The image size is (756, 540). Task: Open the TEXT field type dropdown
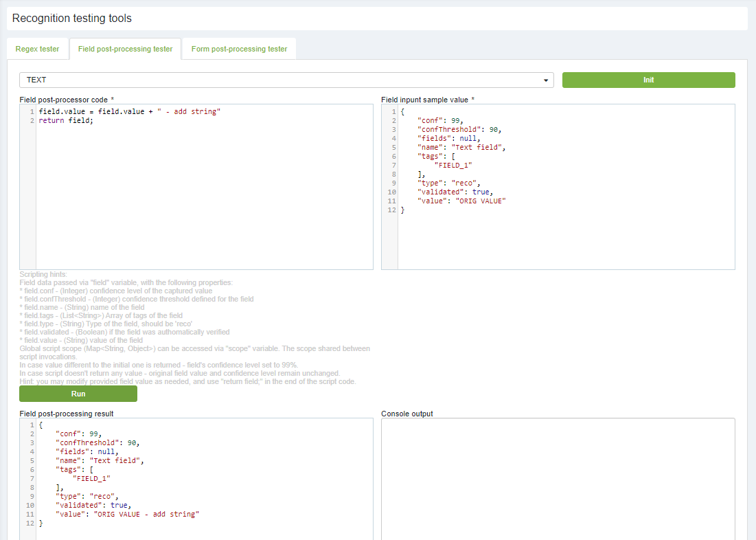coord(286,80)
